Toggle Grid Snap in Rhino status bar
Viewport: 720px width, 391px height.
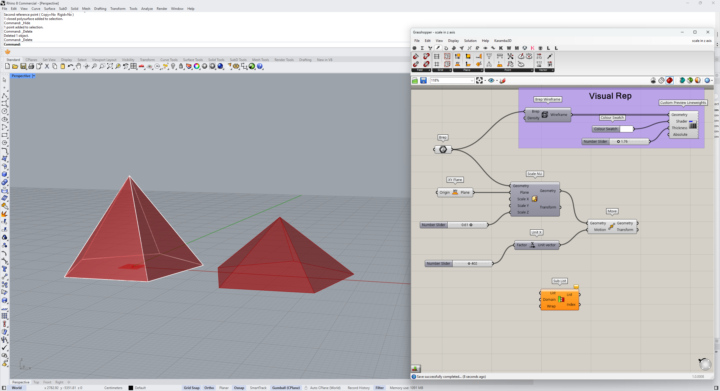coord(191,388)
